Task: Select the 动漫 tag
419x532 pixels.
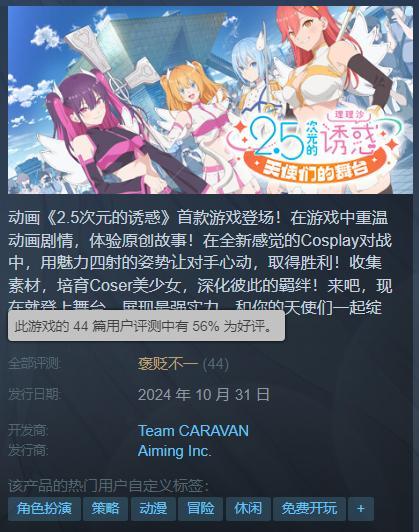Action: click(x=153, y=508)
